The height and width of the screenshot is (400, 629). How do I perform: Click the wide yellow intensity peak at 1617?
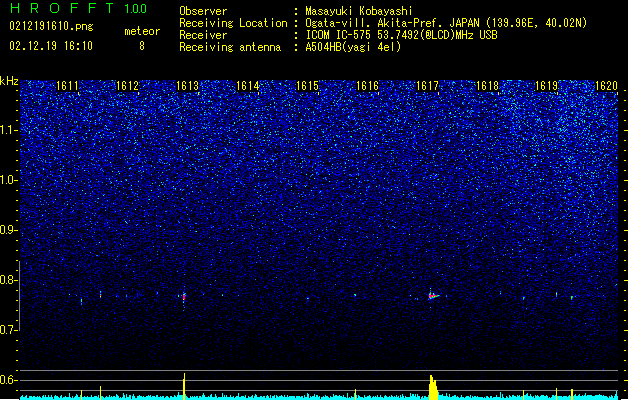coord(433,387)
